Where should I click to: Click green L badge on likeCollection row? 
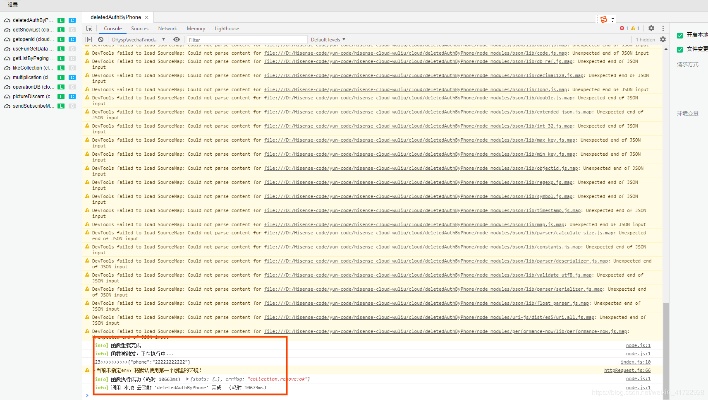61,68
